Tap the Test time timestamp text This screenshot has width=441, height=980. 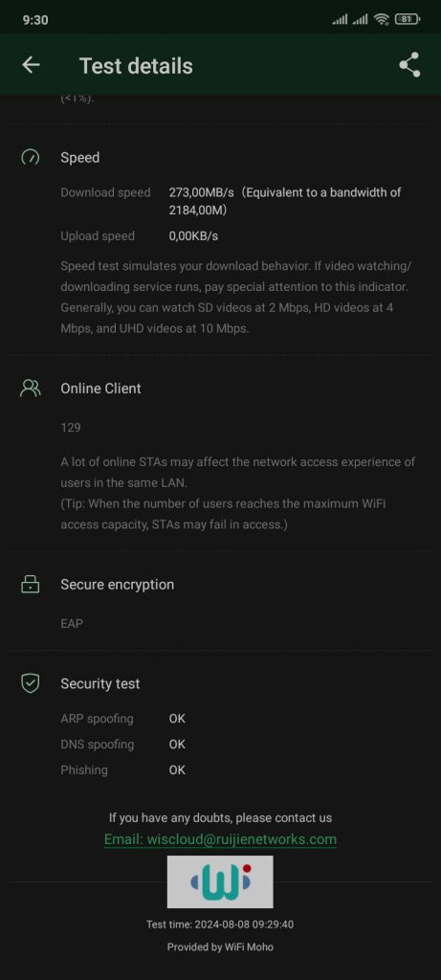coord(220,924)
